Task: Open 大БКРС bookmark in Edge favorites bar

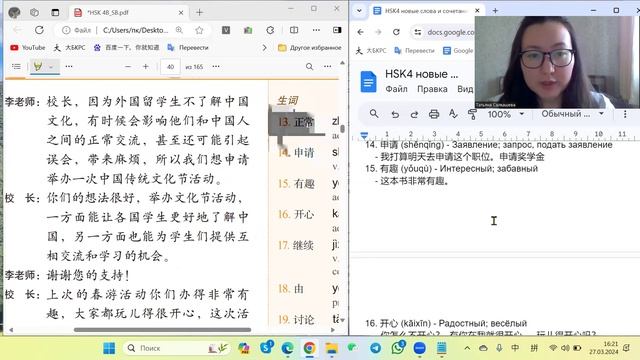Action: [x=70, y=48]
